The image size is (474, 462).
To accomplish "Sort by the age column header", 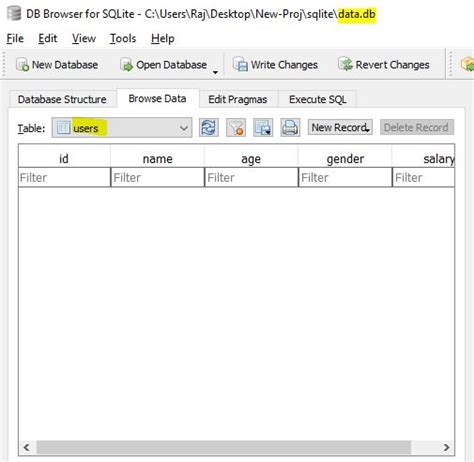I will coord(251,159).
